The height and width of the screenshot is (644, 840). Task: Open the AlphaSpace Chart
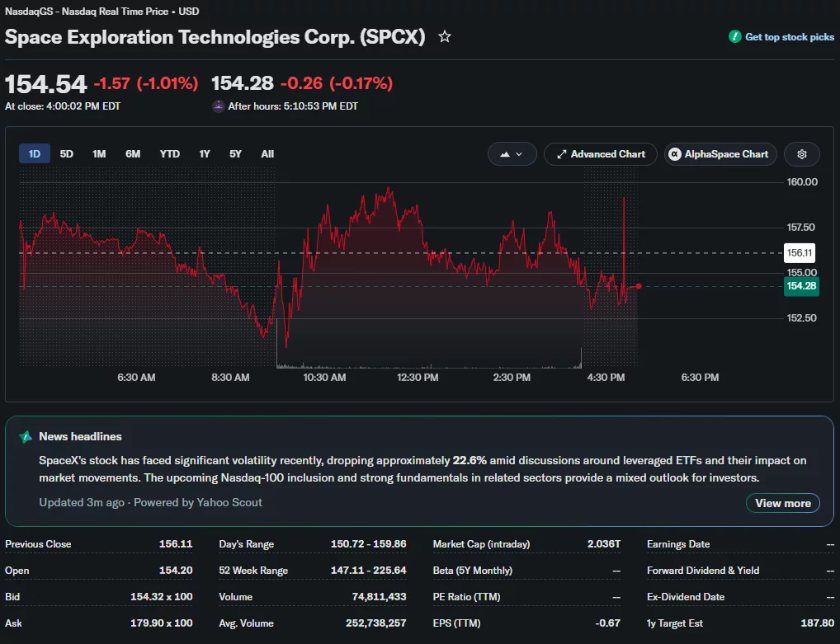(x=720, y=154)
